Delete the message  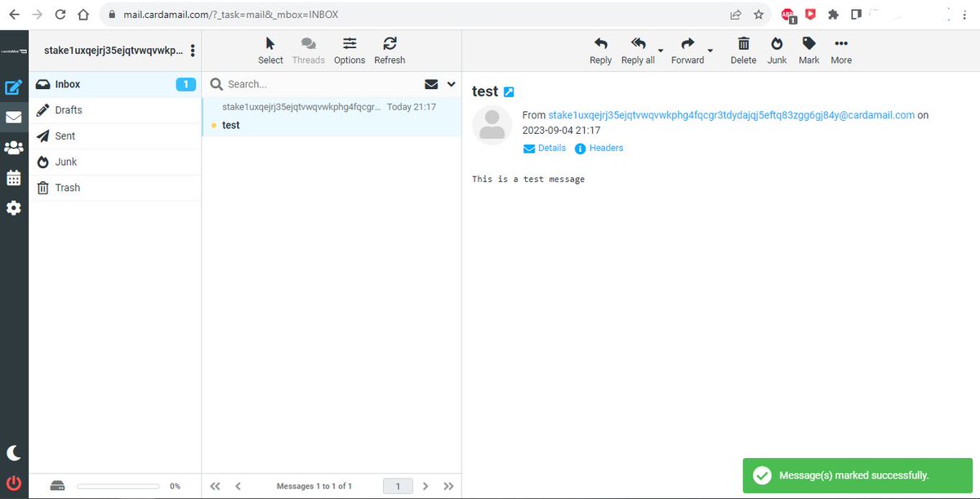[743, 51]
